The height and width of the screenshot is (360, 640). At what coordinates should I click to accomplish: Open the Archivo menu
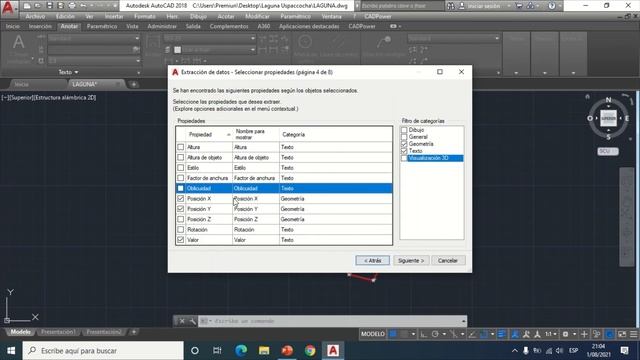[35, 16]
